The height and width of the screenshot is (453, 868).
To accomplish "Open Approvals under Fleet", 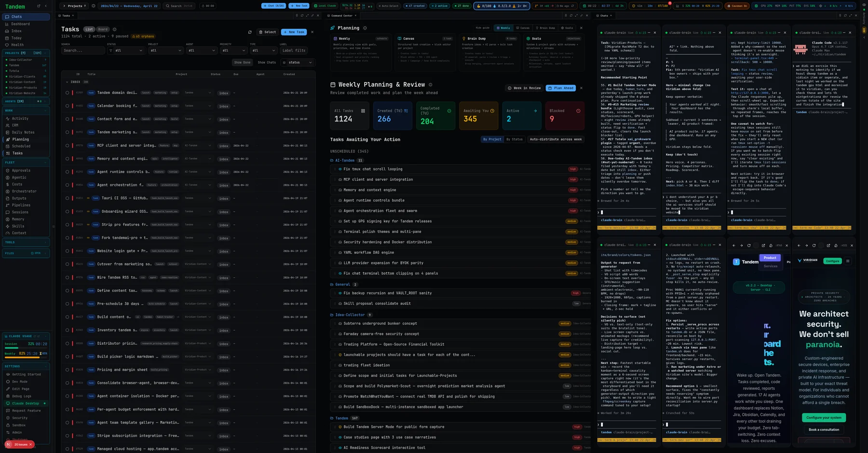I will coord(26,170).
